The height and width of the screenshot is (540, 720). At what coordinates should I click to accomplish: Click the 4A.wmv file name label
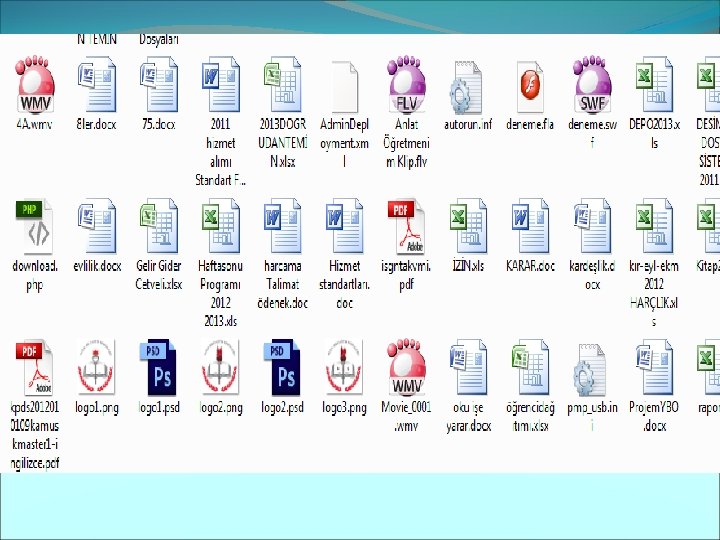pyautogui.click(x=34, y=124)
